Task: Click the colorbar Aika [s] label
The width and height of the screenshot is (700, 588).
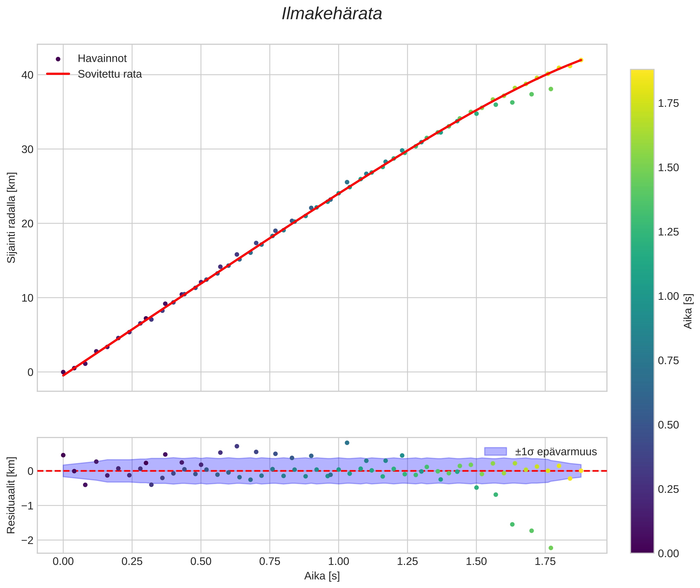Action: tap(688, 311)
